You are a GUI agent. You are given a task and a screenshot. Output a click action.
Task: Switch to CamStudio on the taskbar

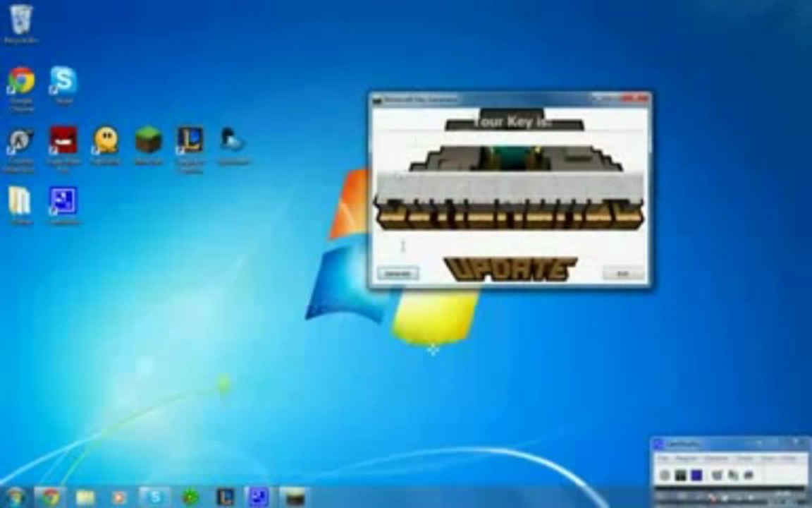[257, 497]
